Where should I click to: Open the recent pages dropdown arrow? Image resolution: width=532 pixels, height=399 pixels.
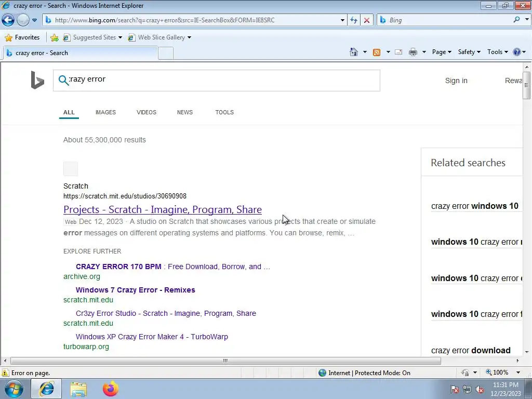coord(34,20)
